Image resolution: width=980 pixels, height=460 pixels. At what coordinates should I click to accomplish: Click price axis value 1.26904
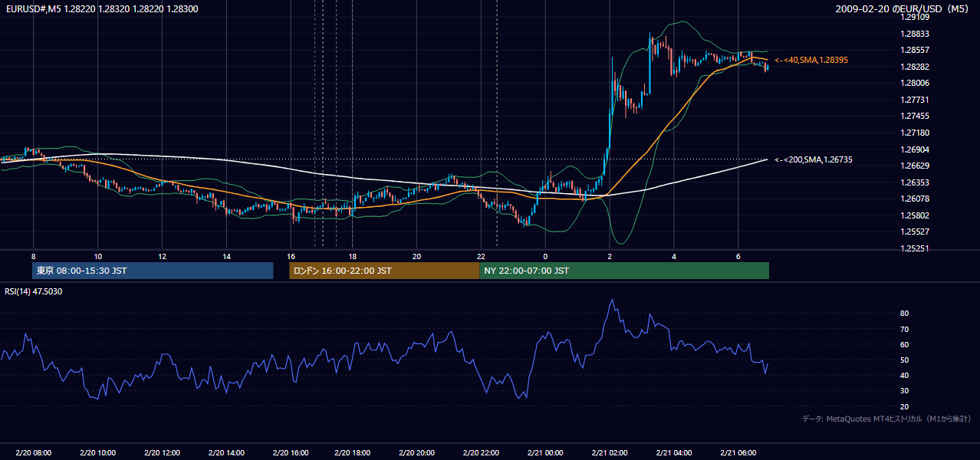tap(915, 149)
